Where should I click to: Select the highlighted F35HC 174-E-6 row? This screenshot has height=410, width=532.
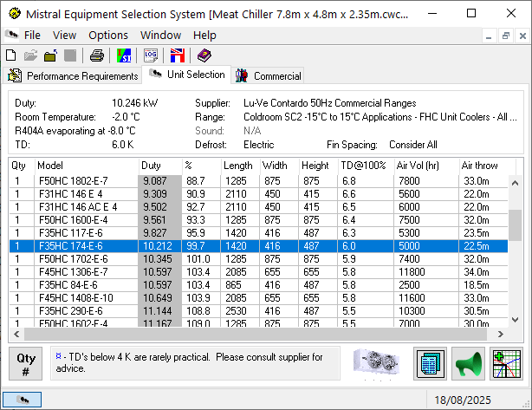258,245
